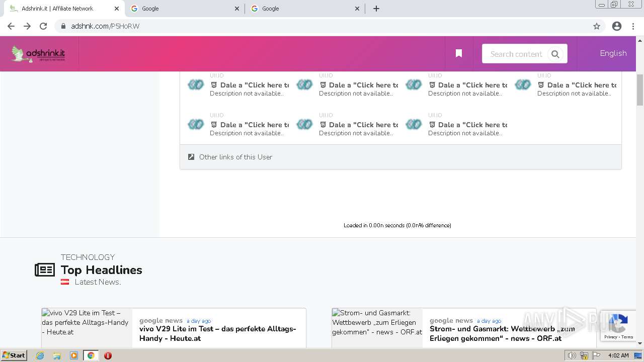Open Internet Explorer from taskbar
The width and height of the screenshot is (644, 362).
tap(40, 355)
